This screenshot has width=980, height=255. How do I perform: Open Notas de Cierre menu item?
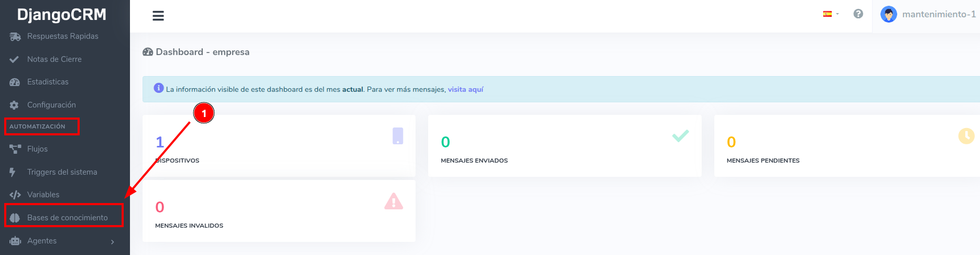coord(54,59)
